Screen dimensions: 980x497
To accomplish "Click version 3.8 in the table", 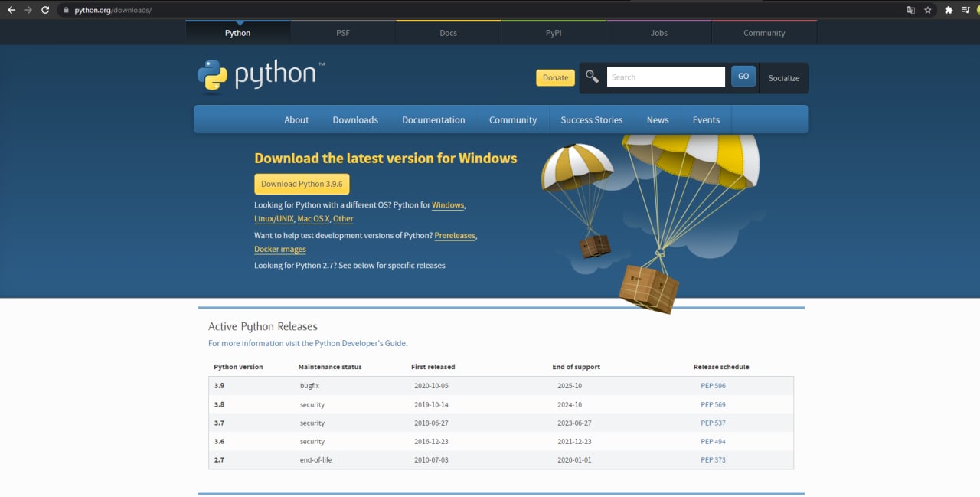I will click(x=219, y=404).
